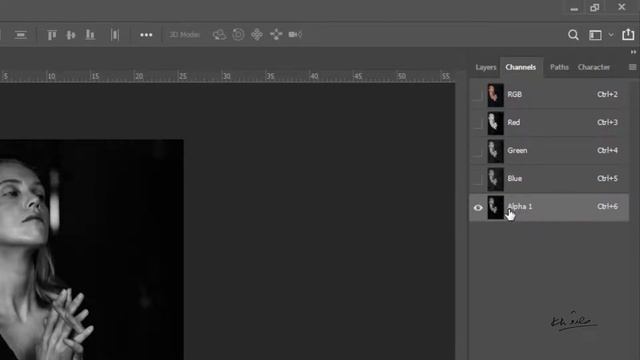Click the Distribute vertically icon

tap(115, 35)
